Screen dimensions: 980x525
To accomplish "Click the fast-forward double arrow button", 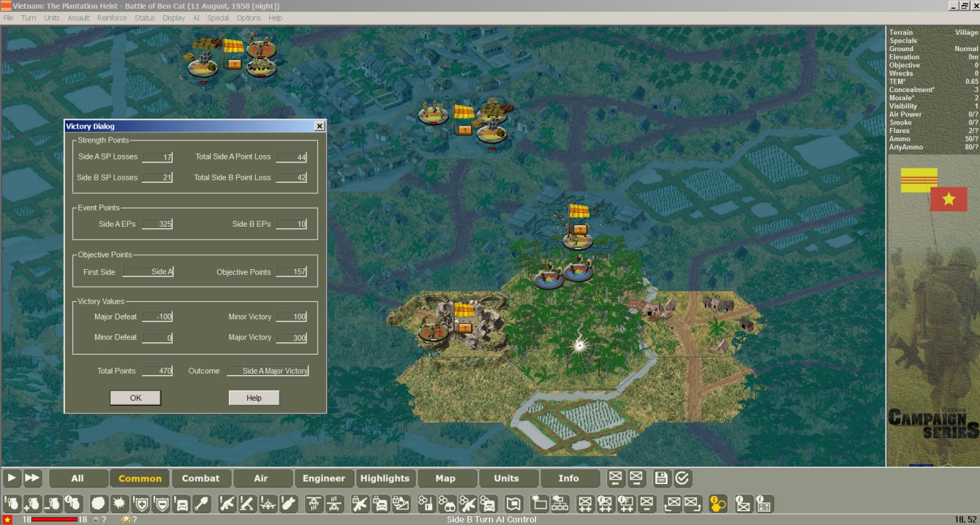I will click(32, 478).
